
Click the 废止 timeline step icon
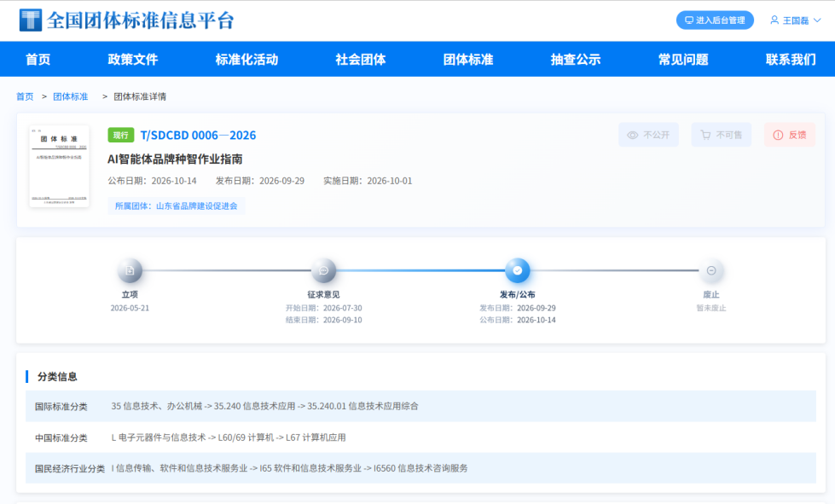tap(711, 270)
